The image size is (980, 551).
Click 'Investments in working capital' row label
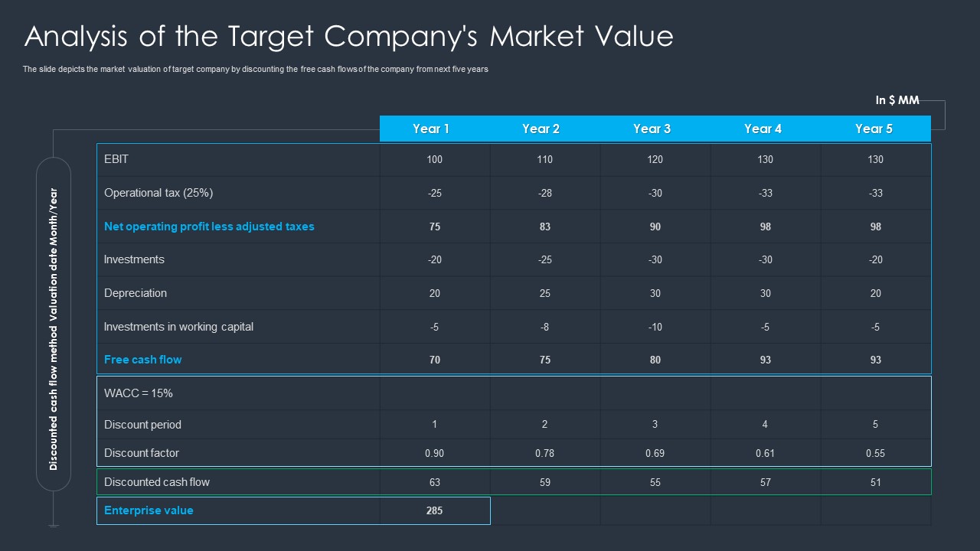[178, 327]
